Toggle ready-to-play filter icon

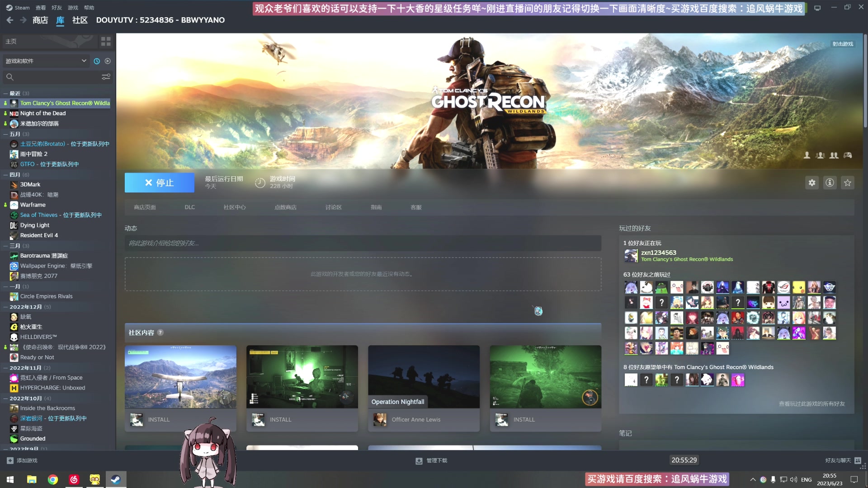(x=108, y=61)
